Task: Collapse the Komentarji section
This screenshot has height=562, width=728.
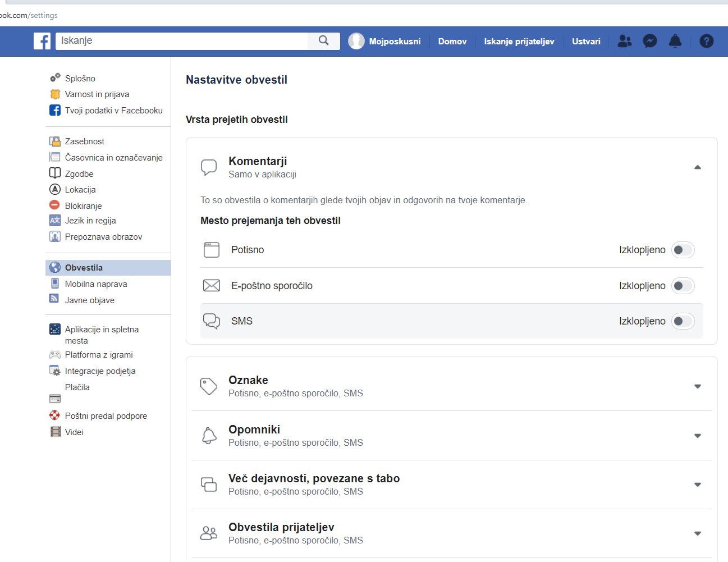Action: pyautogui.click(x=697, y=167)
